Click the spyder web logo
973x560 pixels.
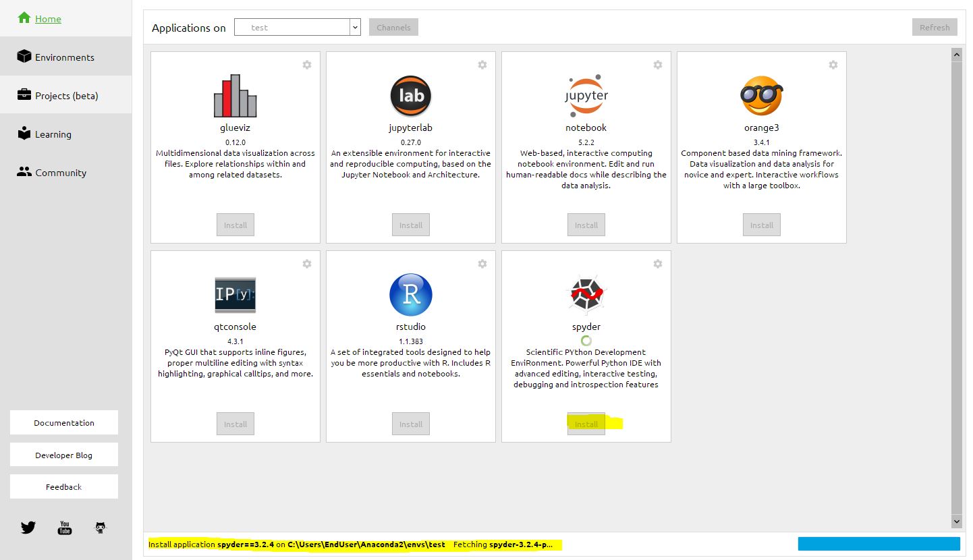(x=586, y=295)
